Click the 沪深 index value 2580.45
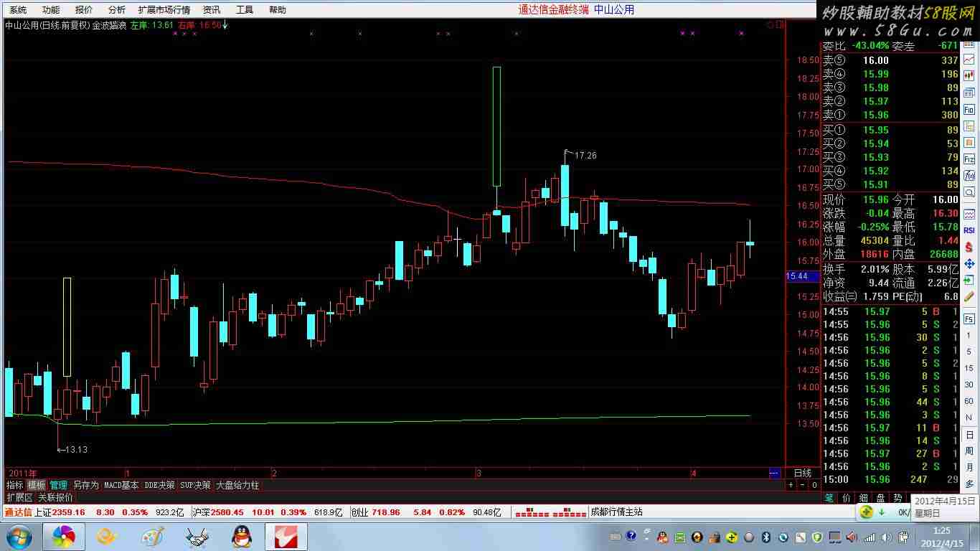The width and height of the screenshot is (980, 551). coord(227,512)
